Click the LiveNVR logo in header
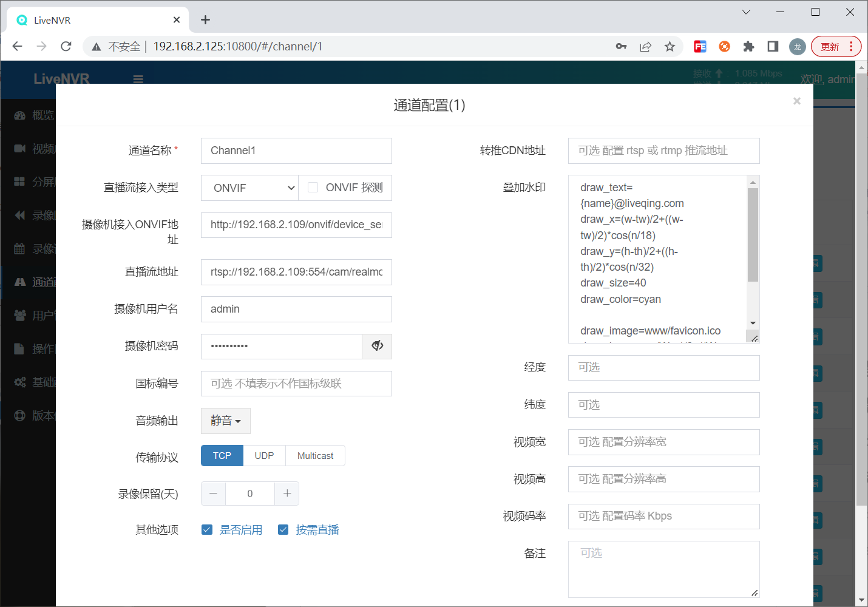The height and width of the screenshot is (607, 868). [x=61, y=79]
